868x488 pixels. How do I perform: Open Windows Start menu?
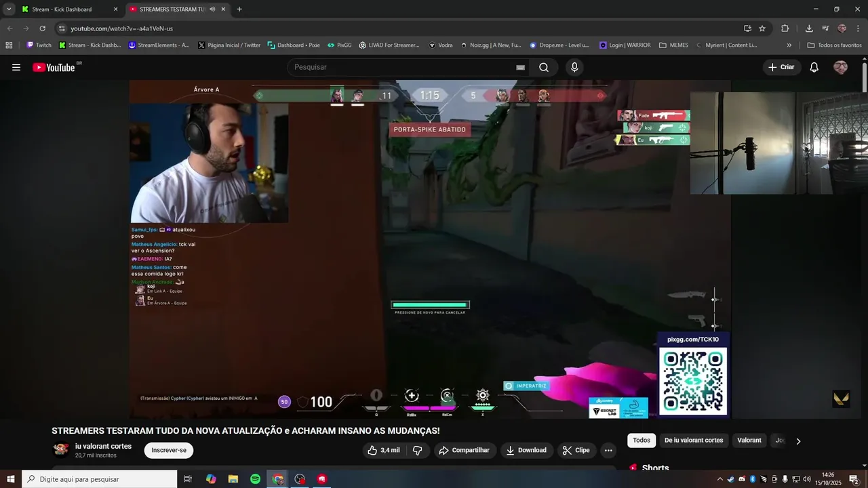(x=11, y=479)
